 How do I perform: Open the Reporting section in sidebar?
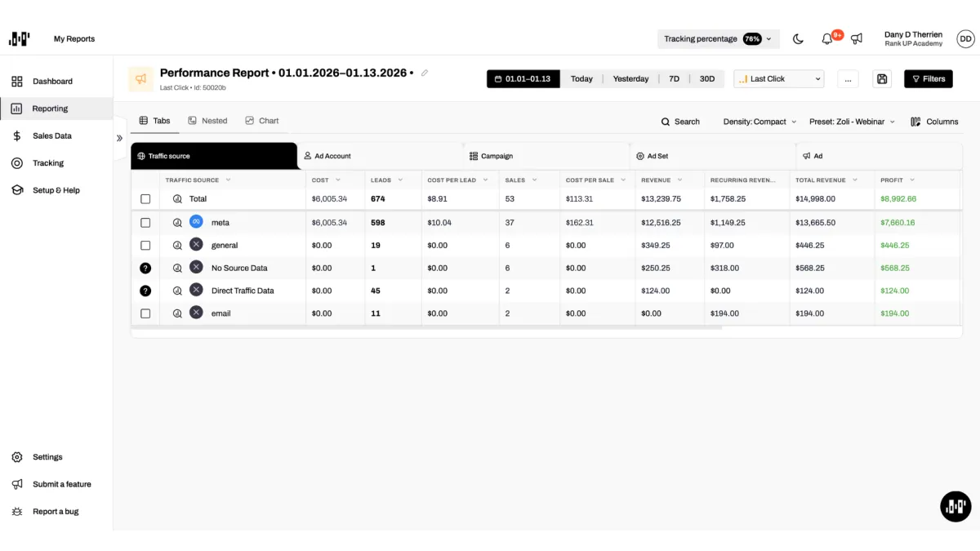[x=56, y=109]
